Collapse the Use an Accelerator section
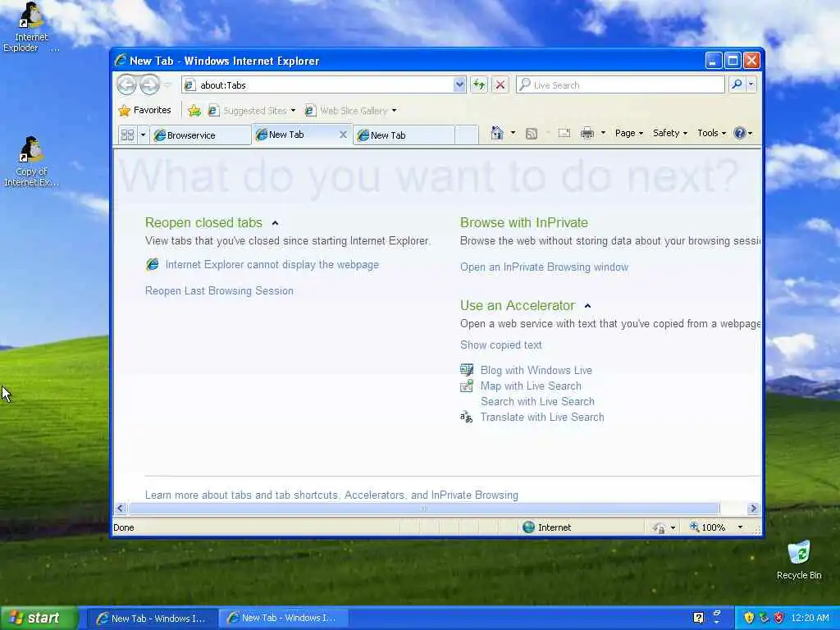 click(587, 306)
